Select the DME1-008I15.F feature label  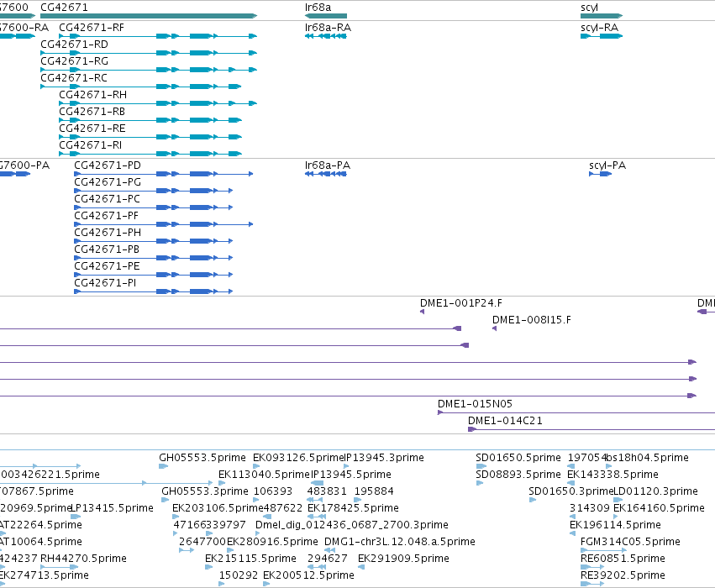click(x=532, y=320)
